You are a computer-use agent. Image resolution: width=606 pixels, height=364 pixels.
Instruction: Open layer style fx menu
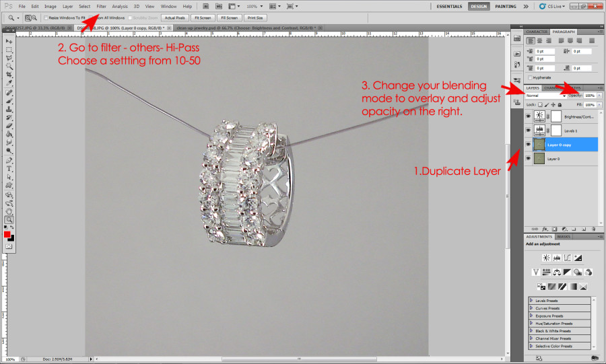(545, 229)
